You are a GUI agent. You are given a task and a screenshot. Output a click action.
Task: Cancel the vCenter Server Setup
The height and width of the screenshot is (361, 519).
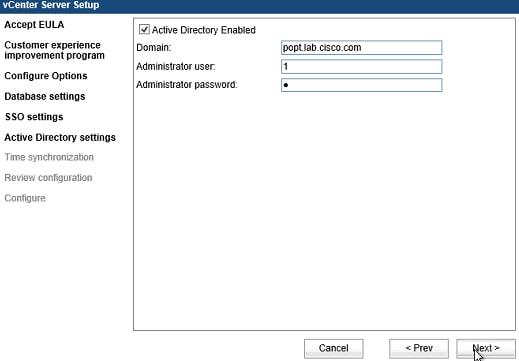334,348
